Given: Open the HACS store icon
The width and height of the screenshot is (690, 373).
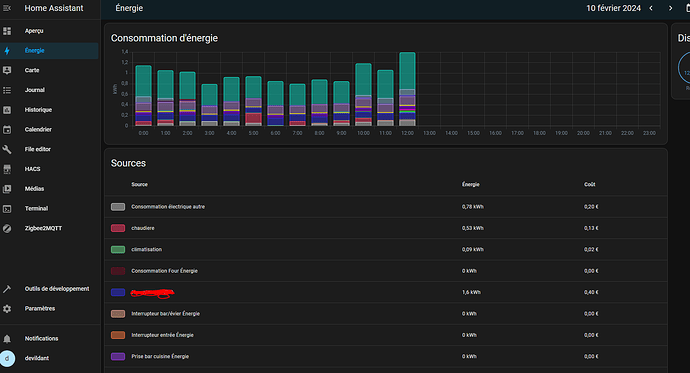Looking at the screenshot, I should click(7, 169).
